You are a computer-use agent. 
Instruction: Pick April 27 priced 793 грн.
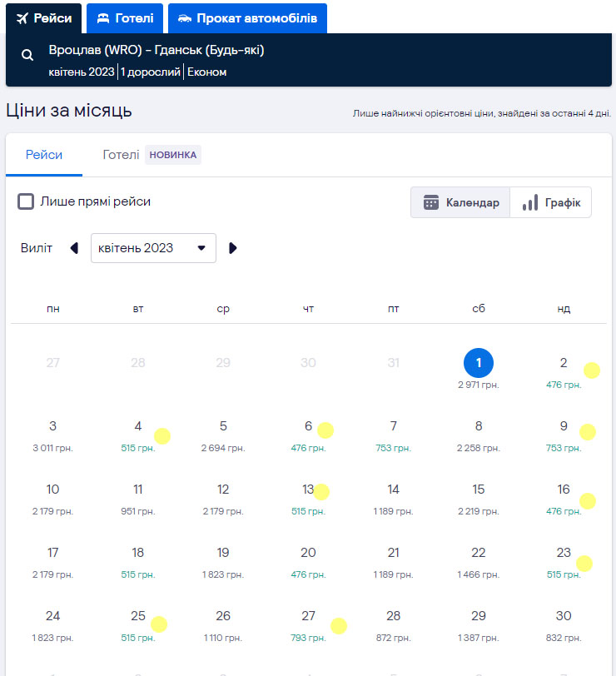point(308,625)
